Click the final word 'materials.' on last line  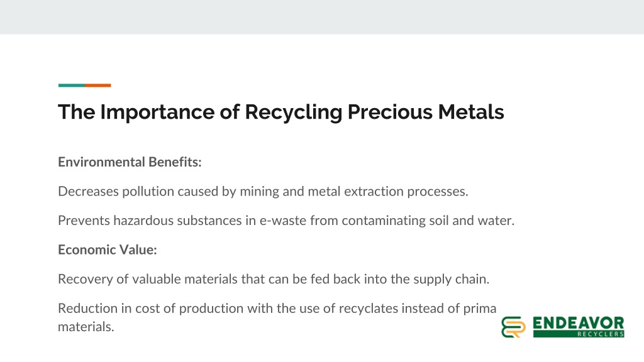[x=86, y=327]
